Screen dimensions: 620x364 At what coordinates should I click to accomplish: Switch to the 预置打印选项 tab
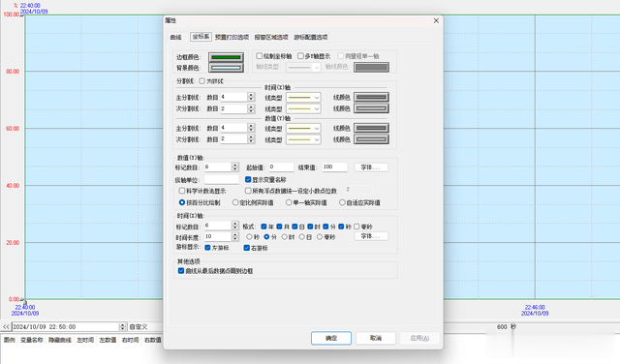(232, 37)
